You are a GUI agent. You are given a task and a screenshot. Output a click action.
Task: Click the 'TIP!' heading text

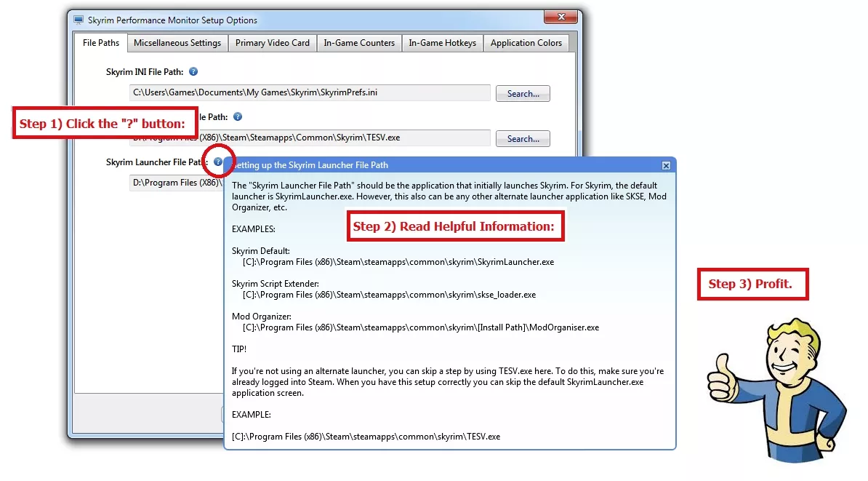tap(239, 349)
